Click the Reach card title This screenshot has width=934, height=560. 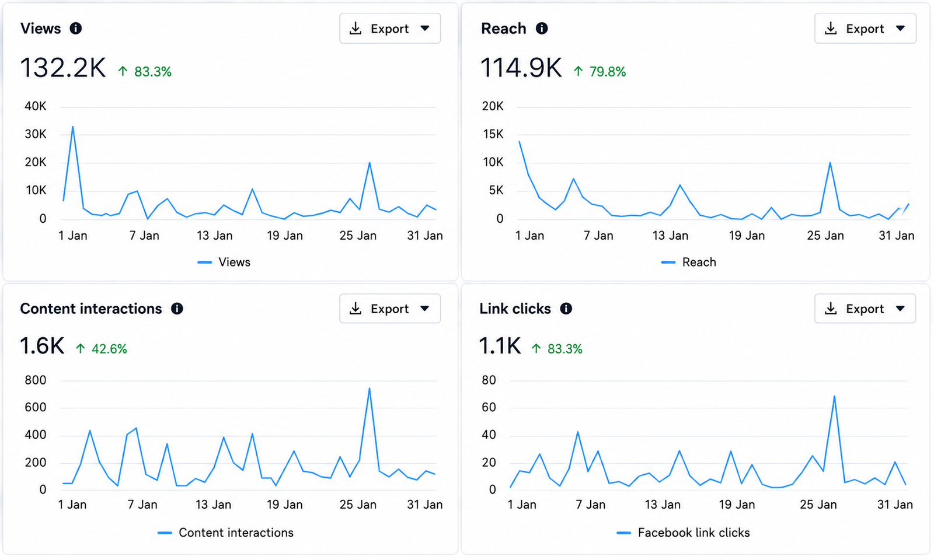coord(503,29)
